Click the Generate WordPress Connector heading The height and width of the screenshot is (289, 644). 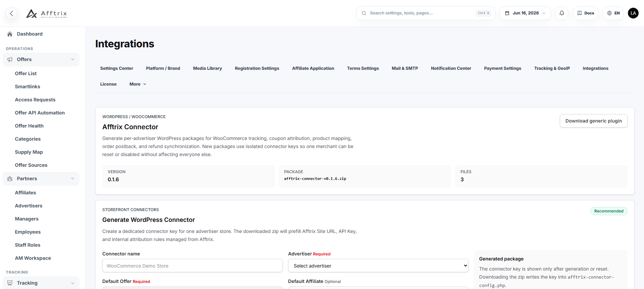pos(149,220)
